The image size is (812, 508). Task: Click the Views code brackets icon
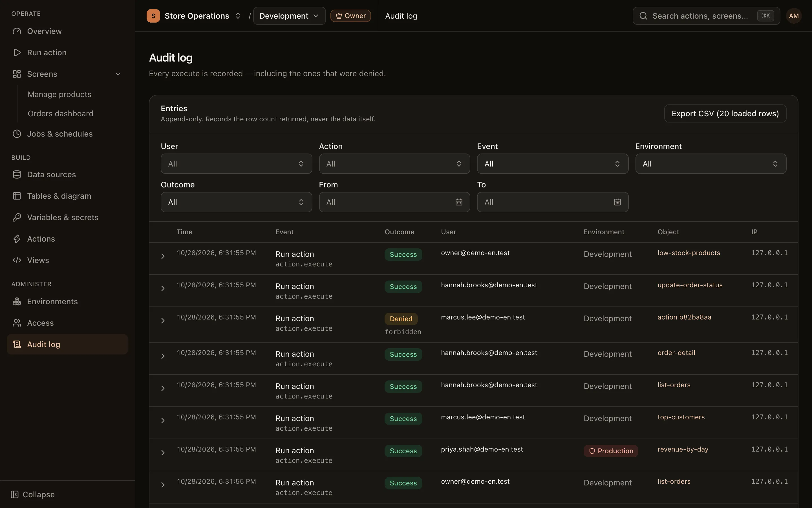click(x=17, y=260)
